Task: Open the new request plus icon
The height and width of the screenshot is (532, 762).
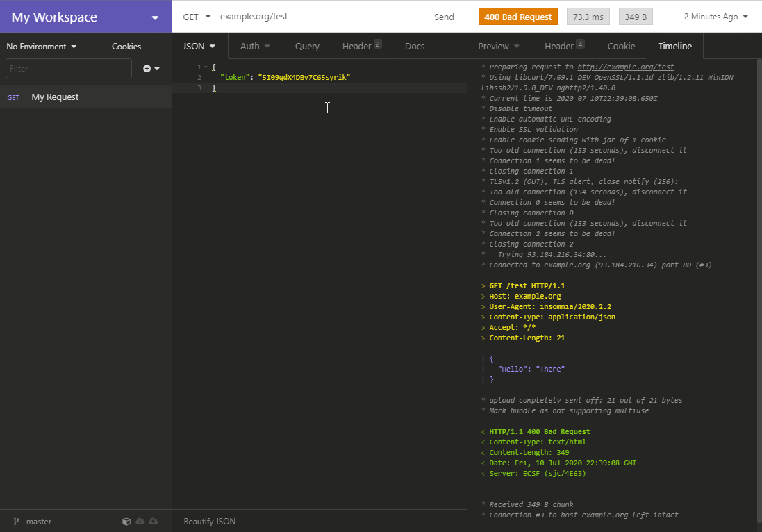Action: pyautogui.click(x=147, y=68)
